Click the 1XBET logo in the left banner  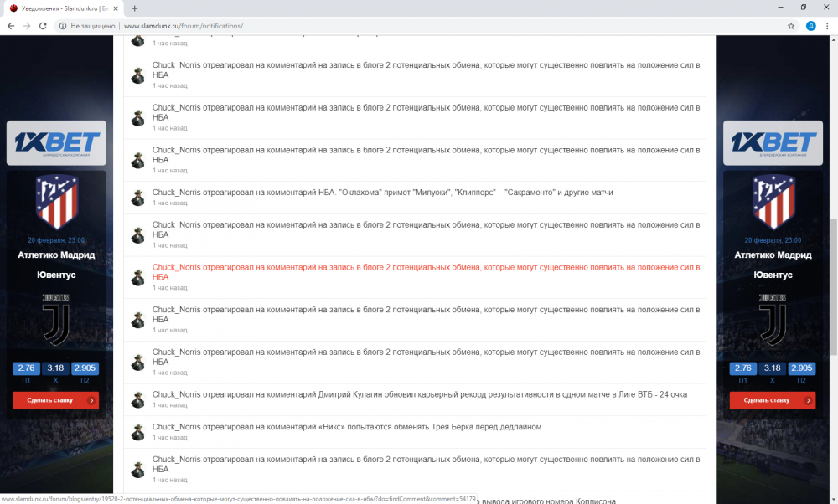pyautogui.click(x=56, y=143)
